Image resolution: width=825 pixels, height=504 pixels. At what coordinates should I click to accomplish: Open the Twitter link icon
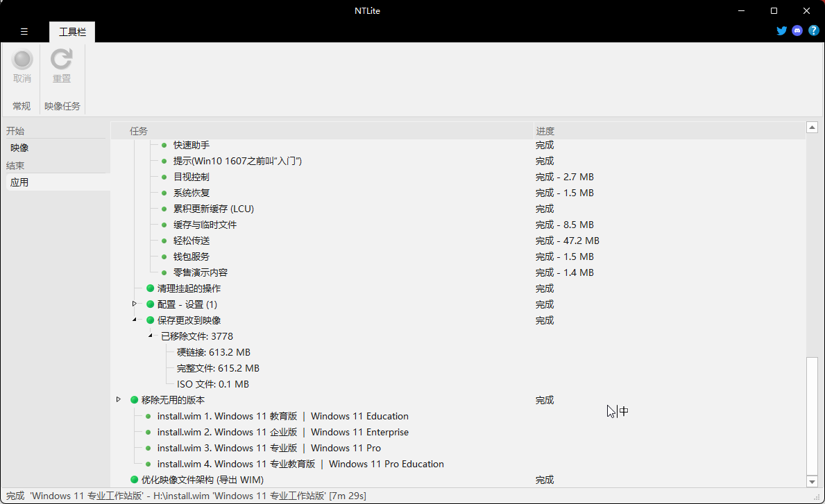coord(782,31)
